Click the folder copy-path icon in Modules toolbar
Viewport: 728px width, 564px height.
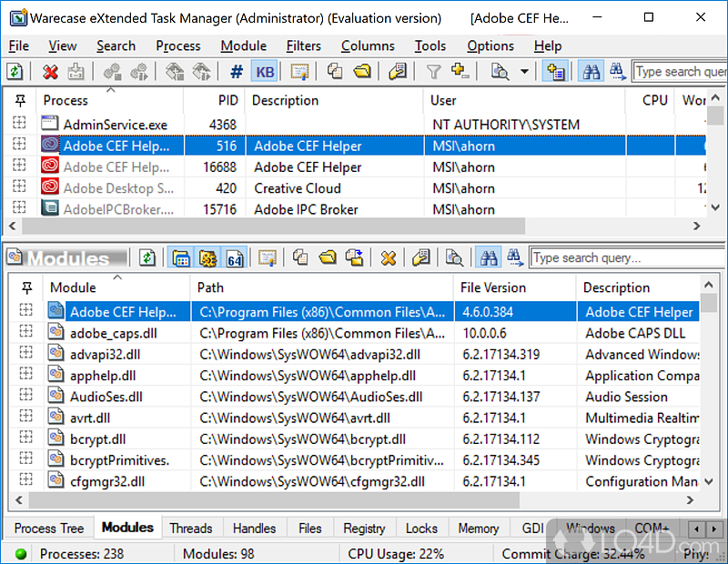[x=355, y=257]
